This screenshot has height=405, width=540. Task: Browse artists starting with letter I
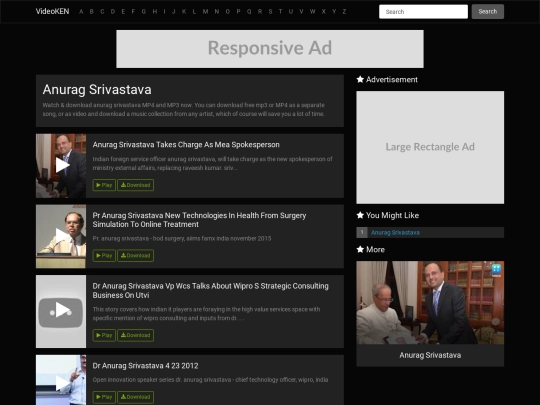pyautogui.click(x=164, y=12)
